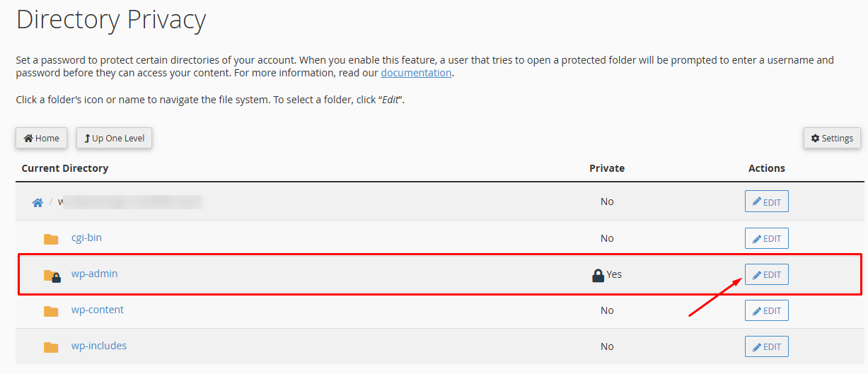Navigate into the wp-content folder name

pyautogui.click(x=98, y=310)
